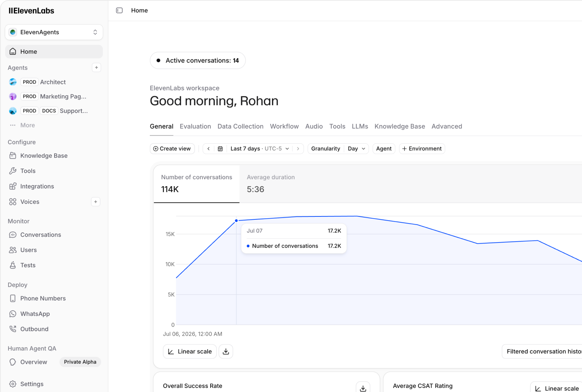Open the ElevenAgents workspace switcher
Image resolution: width=582 pixels, height=392 pixels.
[x=54, y=32]
